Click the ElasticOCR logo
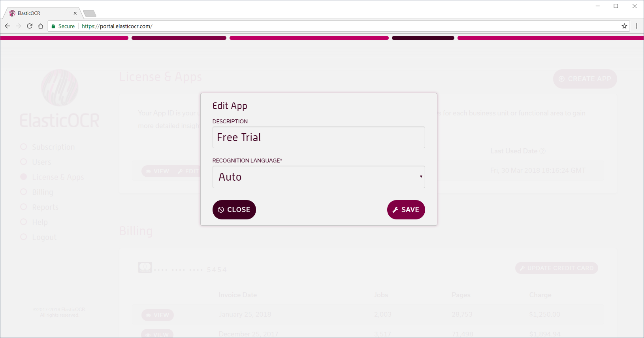This screenshot has width=644, height=338. [60, 99]
